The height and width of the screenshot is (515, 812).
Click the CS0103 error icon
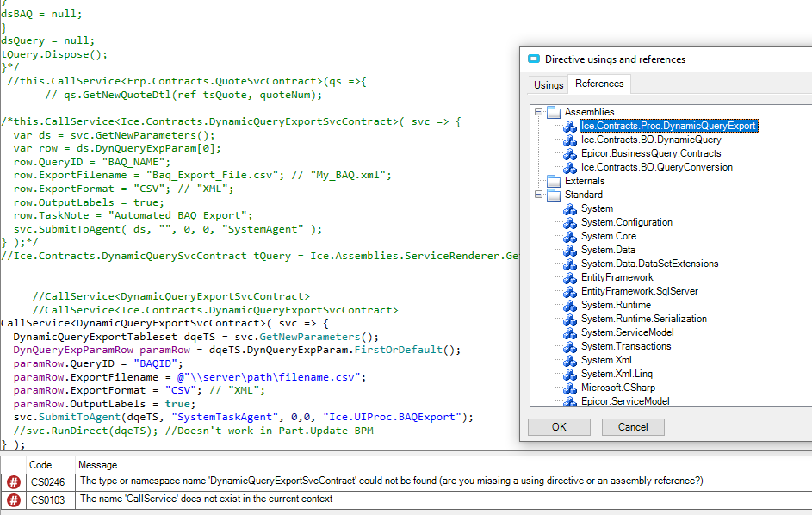(14, 500)
